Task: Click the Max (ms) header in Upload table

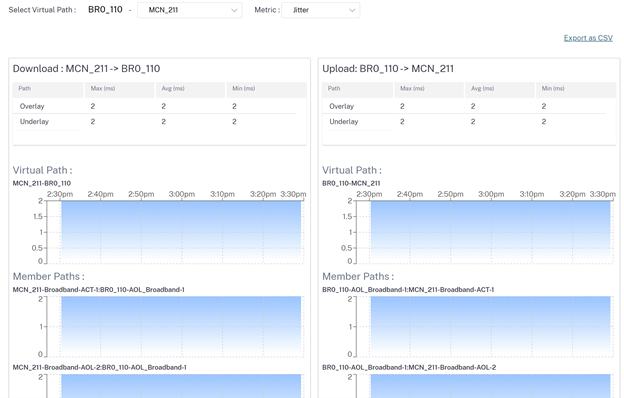Action: coord(429,89)
